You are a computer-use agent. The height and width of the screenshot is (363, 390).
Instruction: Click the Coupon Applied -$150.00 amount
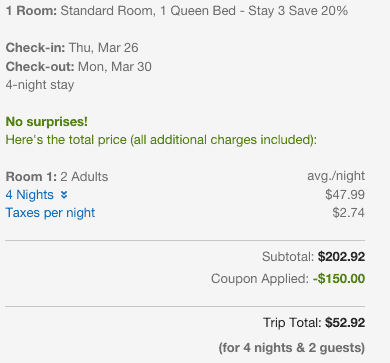(339, 278)
